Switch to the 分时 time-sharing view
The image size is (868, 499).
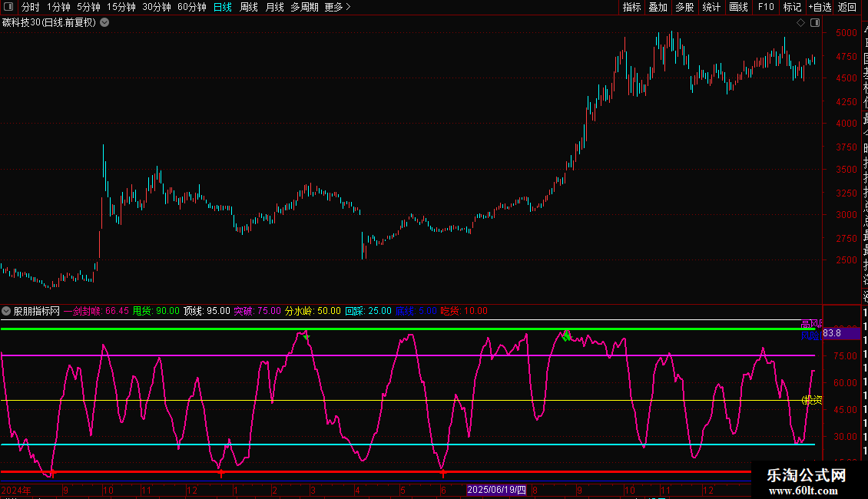click(31, 7)
